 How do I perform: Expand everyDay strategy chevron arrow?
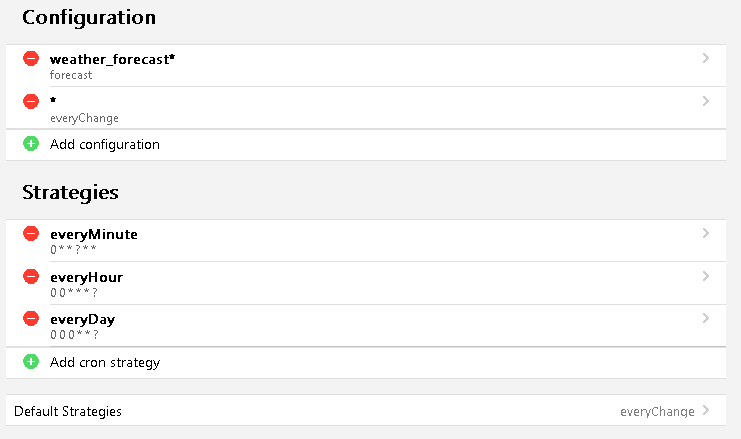706,319
